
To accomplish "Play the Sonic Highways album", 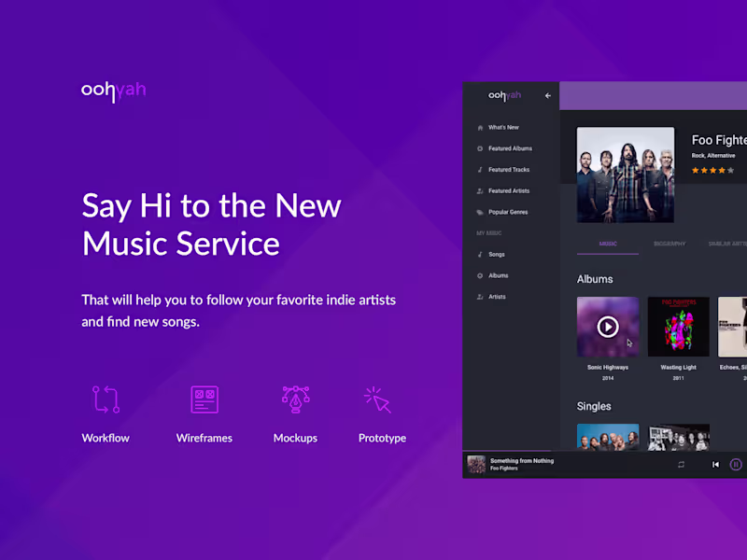I will click(x=608, y=327).
